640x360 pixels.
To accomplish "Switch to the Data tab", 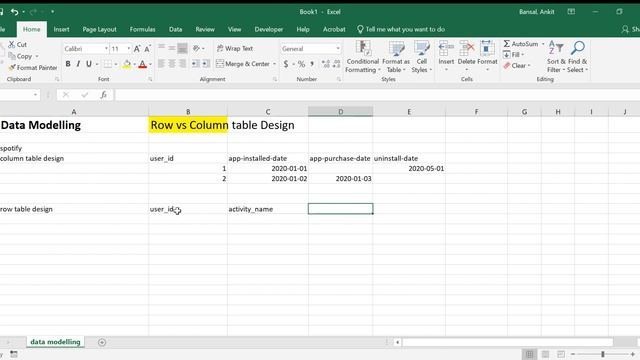I will click(x=176, y=29).
